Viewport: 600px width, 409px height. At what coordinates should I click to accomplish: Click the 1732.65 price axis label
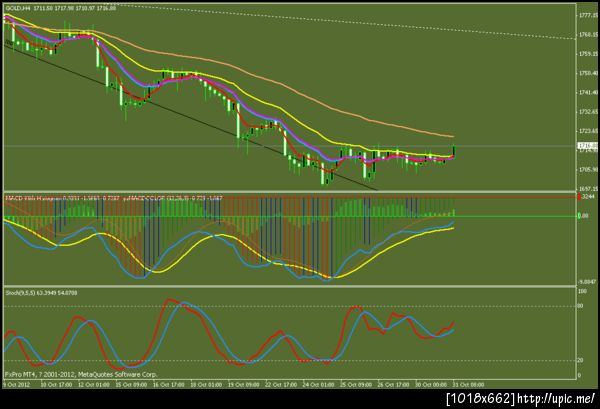coord(588,112)
